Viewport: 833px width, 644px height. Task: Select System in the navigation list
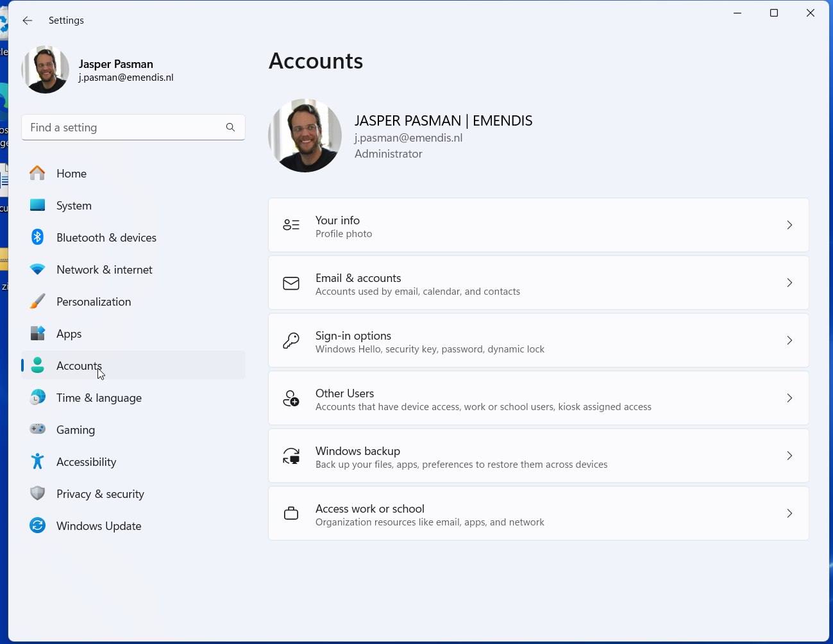74,206
